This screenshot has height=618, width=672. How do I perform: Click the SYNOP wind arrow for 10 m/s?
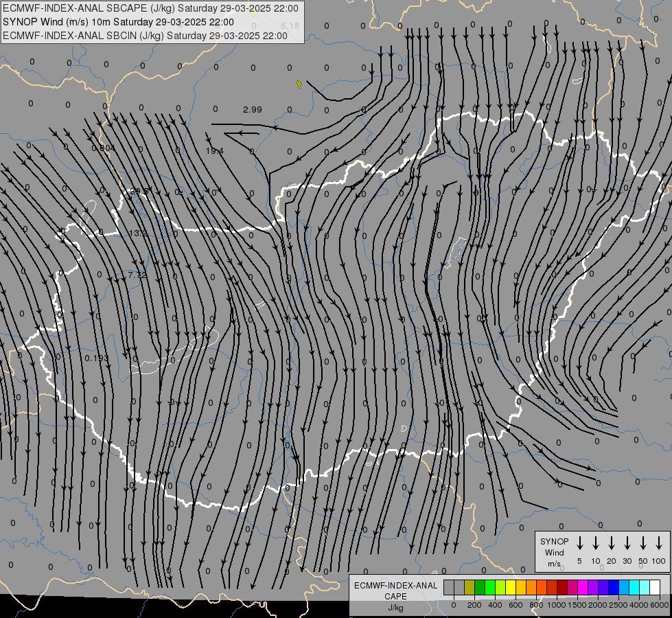(x=596, y=542)
